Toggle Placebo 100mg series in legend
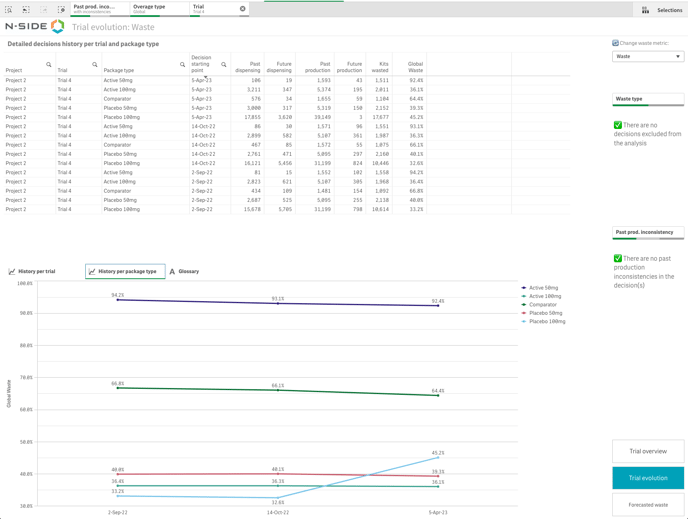 (546, 322)
